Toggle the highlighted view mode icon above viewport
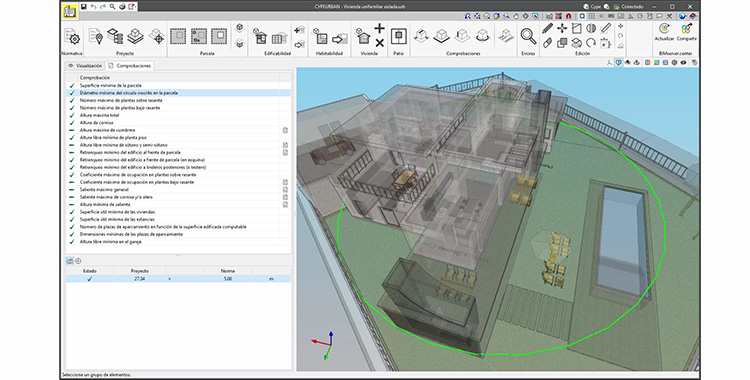This screenshot has width=750, height=380. pos(618,63)
